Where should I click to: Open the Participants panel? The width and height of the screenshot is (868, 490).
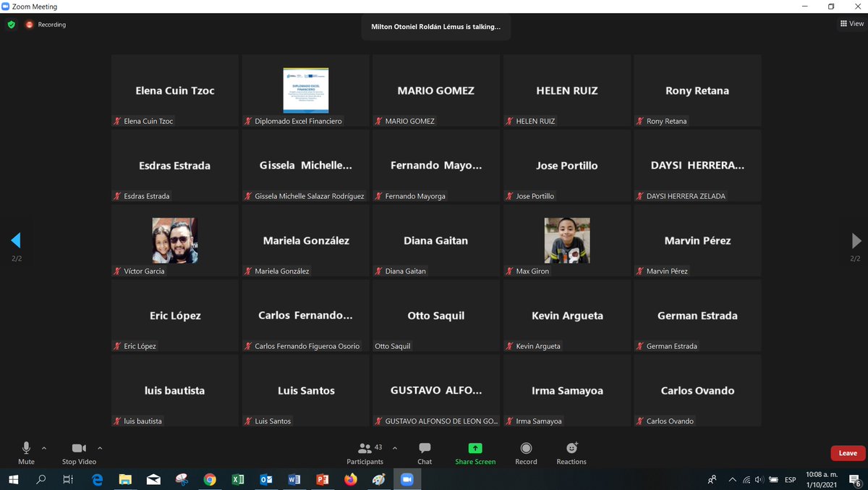pos(365,452)
